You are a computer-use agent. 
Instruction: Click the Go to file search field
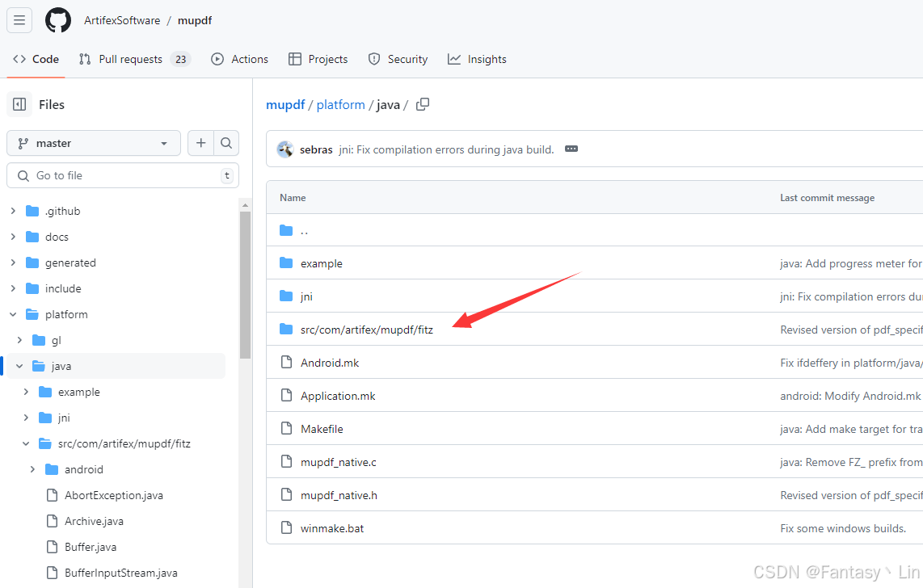123,175
